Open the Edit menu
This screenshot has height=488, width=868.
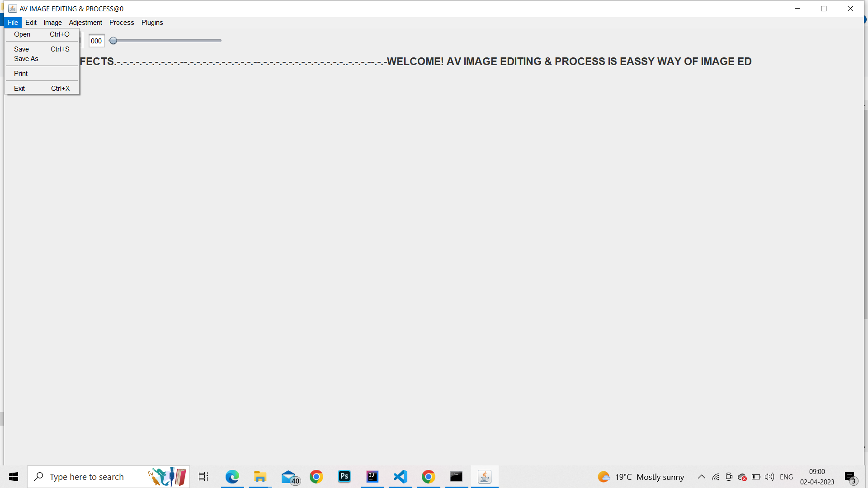tap(31, 22)
